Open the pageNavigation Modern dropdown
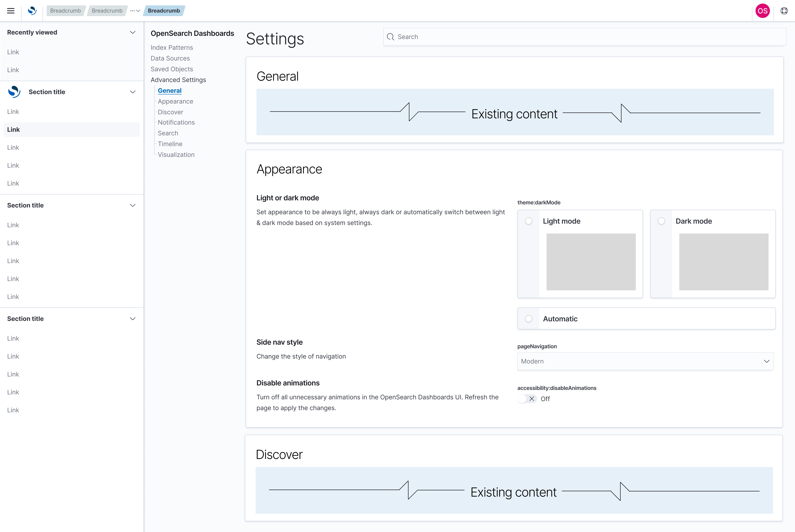This screenshot has width=795, height=532. 645,361
